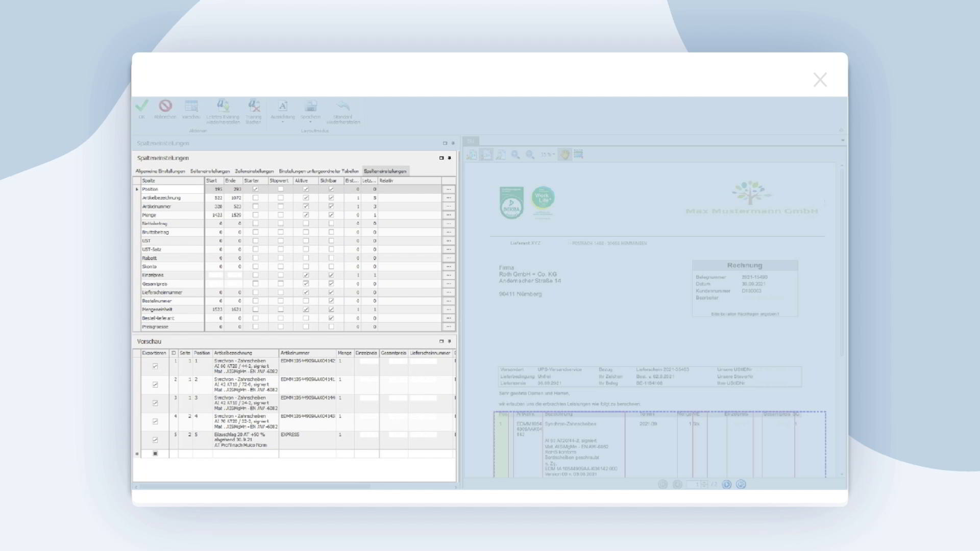Open the zoom percentage dropdown in viewer
Viewport: 980px width, 551px height.
(548, 155)
